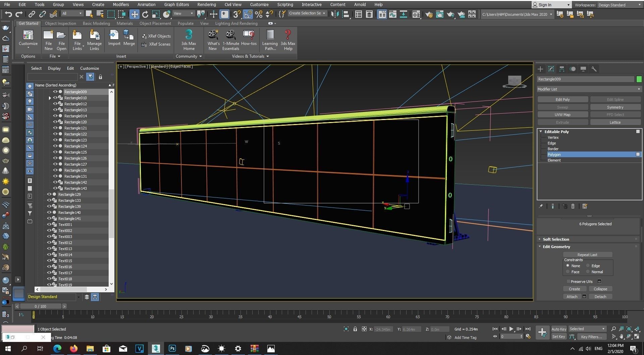644x355 pixels.
Task: Select the Edge constraint radio button
Action: (x=588, y=265)
